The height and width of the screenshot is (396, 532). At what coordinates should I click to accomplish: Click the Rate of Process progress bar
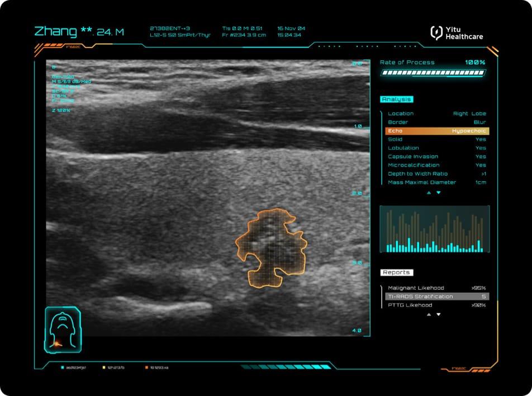tap(433, 73)
